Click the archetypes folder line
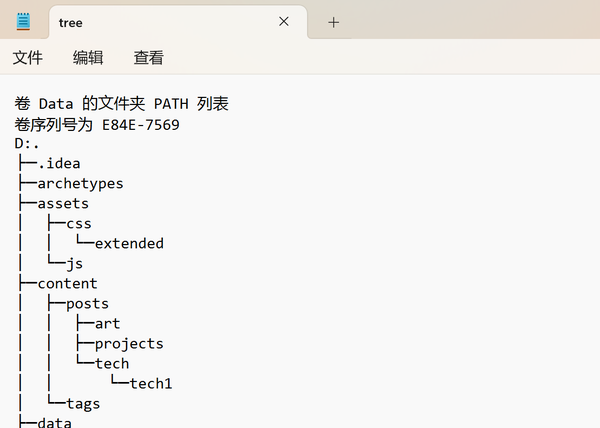 pyautogui.click(x=80, y=184)
